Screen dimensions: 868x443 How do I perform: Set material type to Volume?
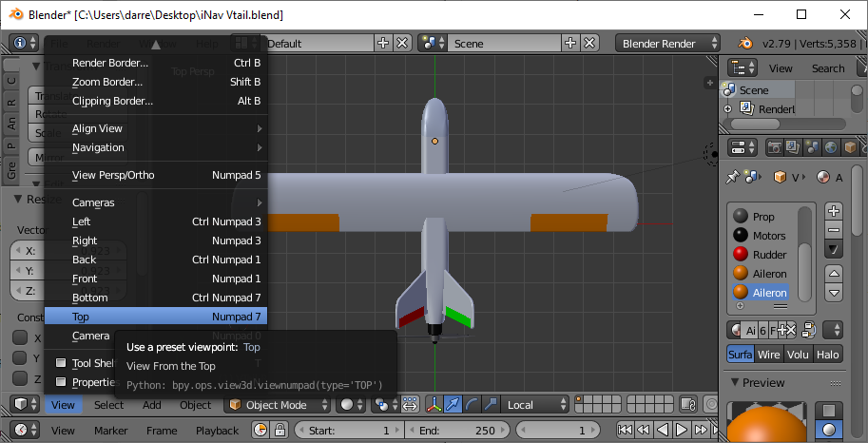tap(798, 355)
